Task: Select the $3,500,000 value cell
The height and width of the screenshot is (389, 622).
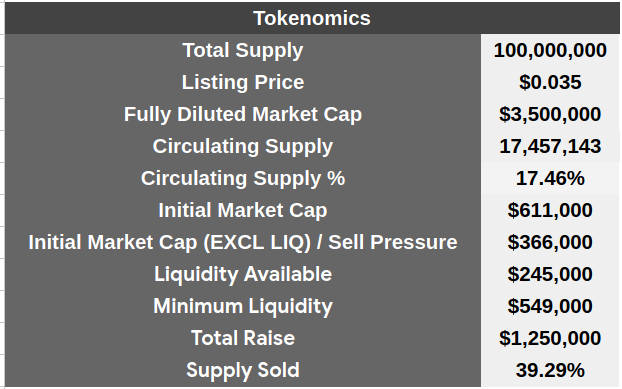Action: (550, 114)
